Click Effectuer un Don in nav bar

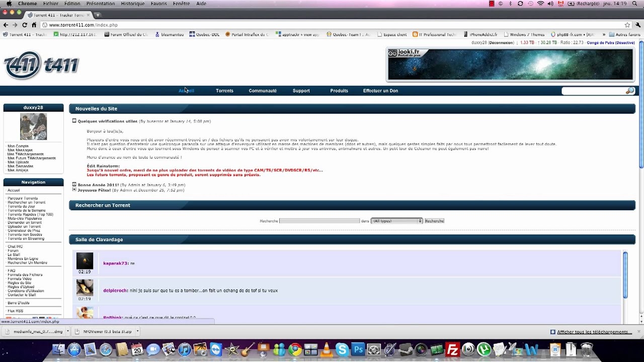pyautogui.click(x=380, y=90)
